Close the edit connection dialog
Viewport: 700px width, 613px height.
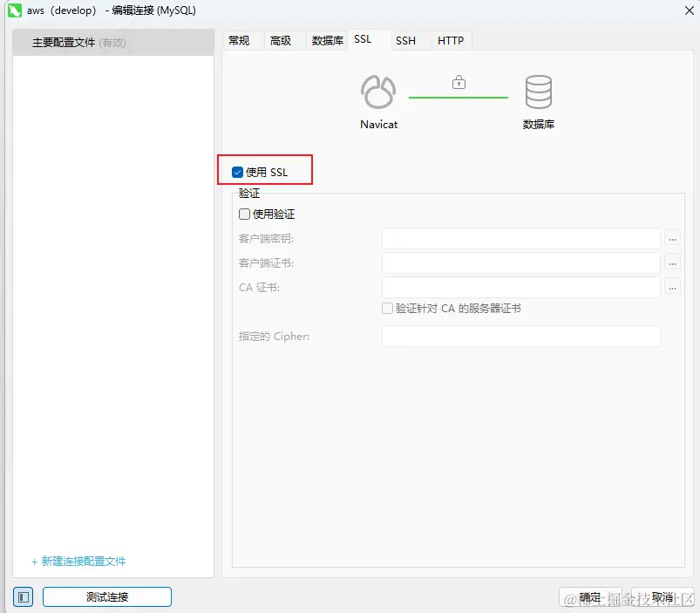pos(690,10)
